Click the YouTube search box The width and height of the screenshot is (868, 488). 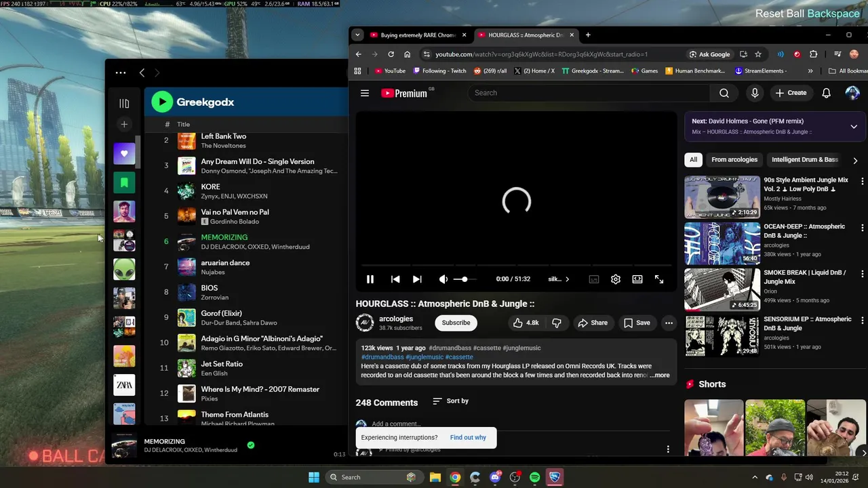tap(589, 93)
